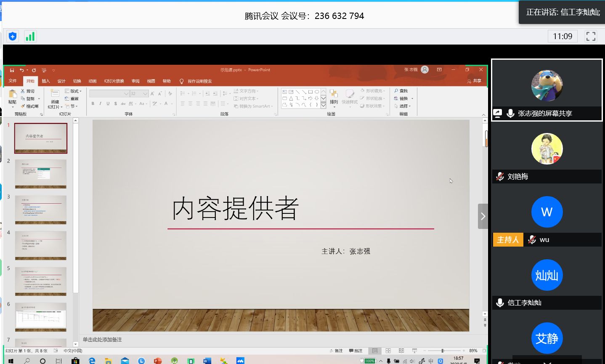The width and height of the screenshot is (605, 364).
Task: Select slide 3 thumbnail in the slide panel
Action: [x=41, y=210]
